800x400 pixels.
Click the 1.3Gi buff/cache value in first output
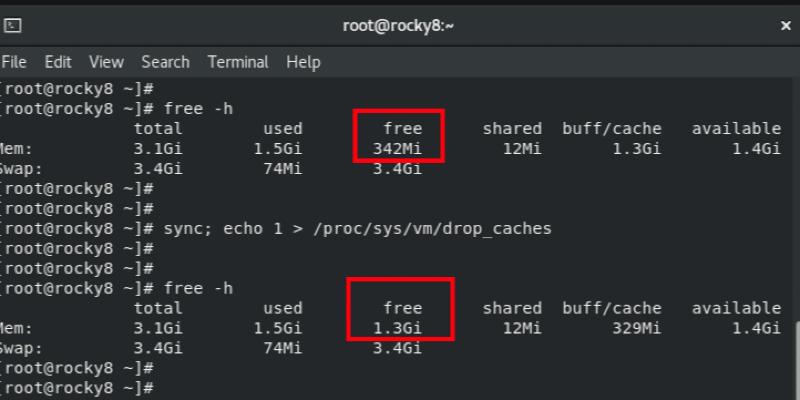(637, 149)
